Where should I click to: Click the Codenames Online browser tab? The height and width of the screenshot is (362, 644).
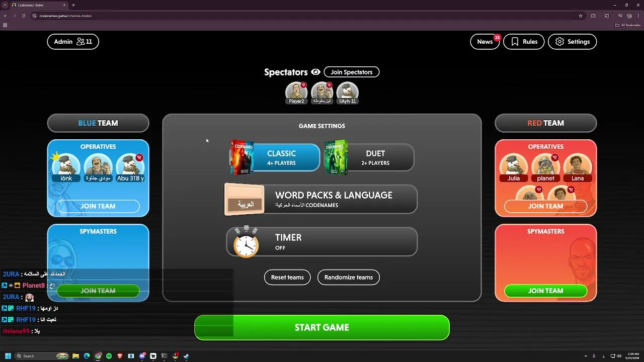(x=39, y=5)
